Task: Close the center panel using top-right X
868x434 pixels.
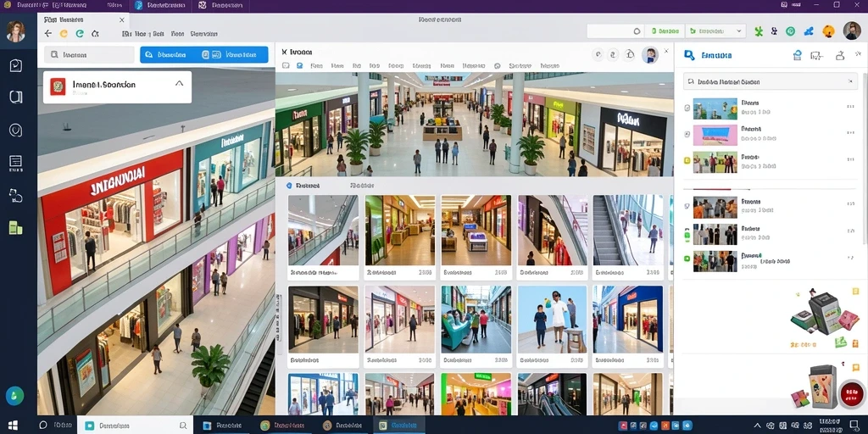Action: (666, 51)
